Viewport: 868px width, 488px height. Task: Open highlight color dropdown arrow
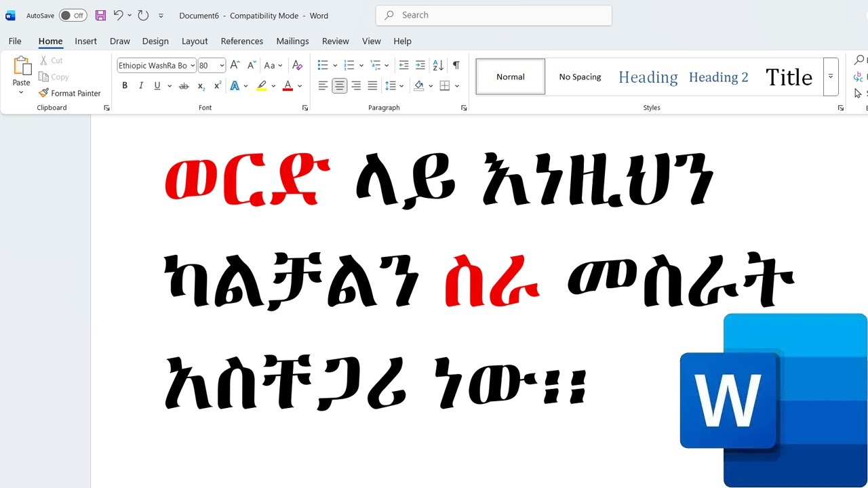pos(273,86)
